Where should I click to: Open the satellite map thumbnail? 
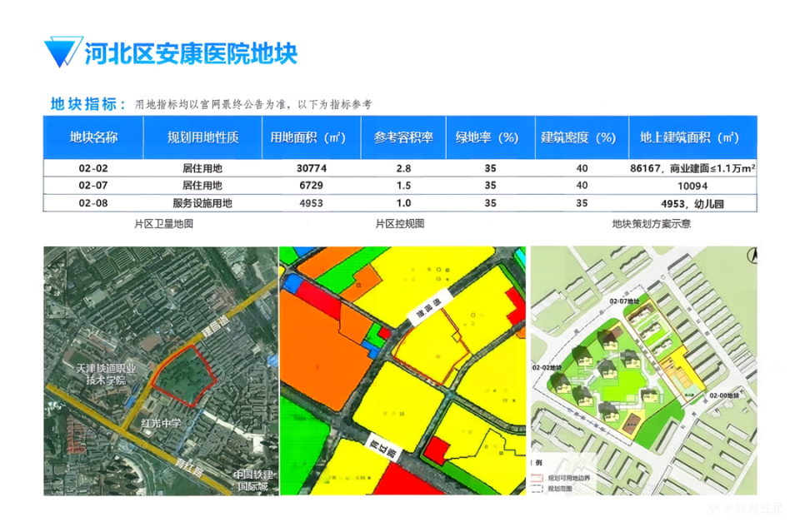161,371
